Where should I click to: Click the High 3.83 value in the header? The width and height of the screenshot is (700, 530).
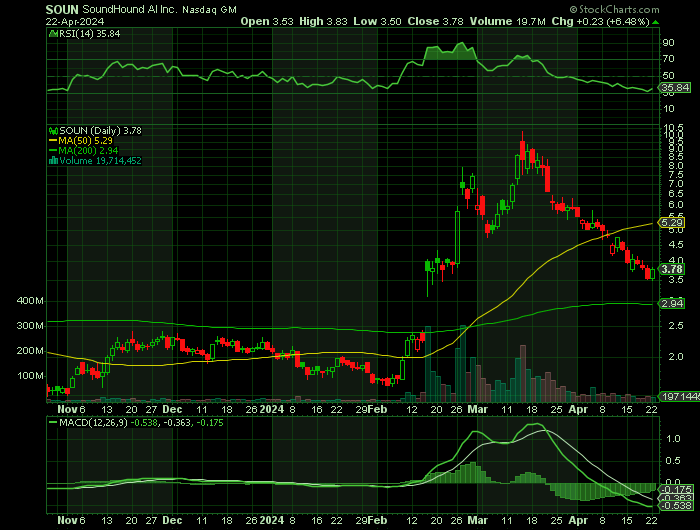pyautogui.click(x=323, y=21)
